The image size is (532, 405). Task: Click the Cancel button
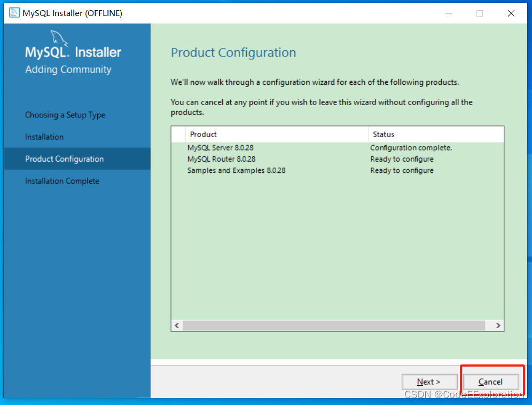point(491,382)
